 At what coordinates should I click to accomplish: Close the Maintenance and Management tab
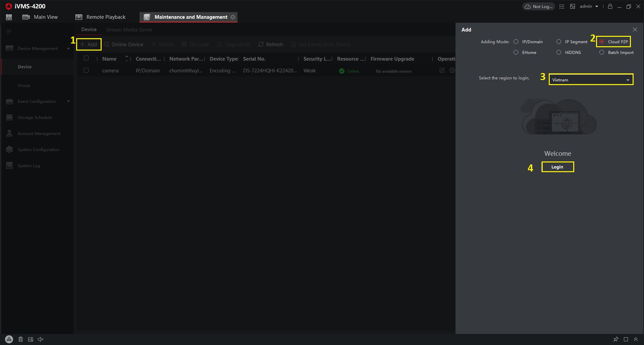(233, 17)
